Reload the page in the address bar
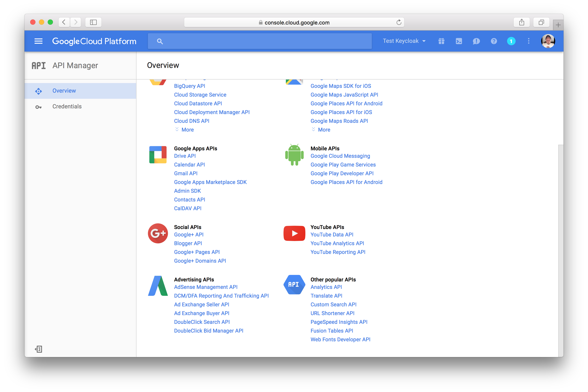The image size is (588, 392). pyautogui.click(x=399, y=23)
